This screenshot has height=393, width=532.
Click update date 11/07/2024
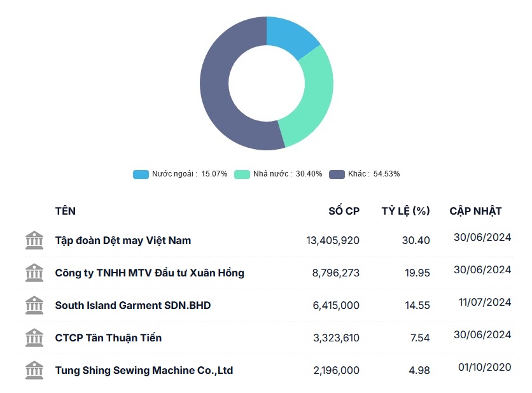click(x=485, y=303)
